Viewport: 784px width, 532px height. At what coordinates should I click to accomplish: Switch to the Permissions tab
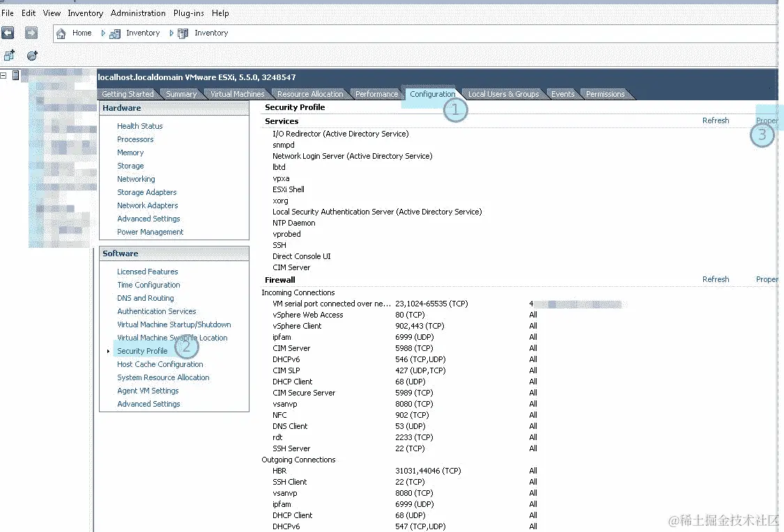tap(605, 94)
